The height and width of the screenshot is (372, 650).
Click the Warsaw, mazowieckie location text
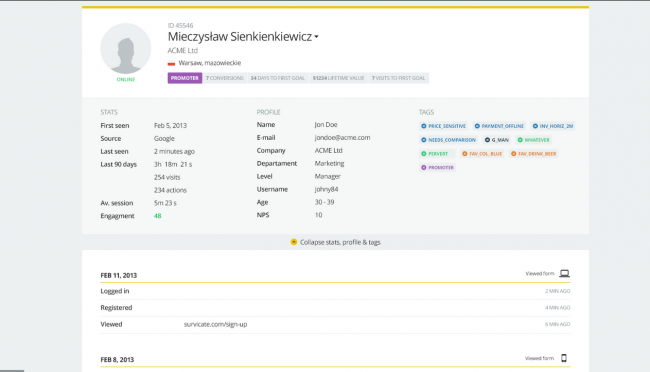point(210,63)
